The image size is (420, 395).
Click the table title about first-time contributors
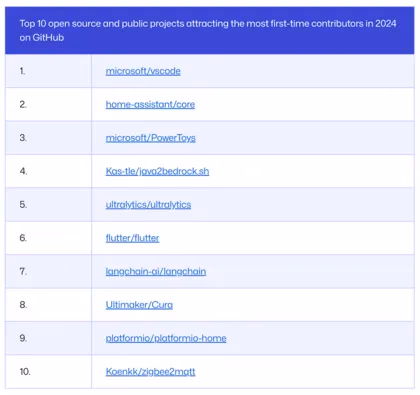[x=208, y=30]
